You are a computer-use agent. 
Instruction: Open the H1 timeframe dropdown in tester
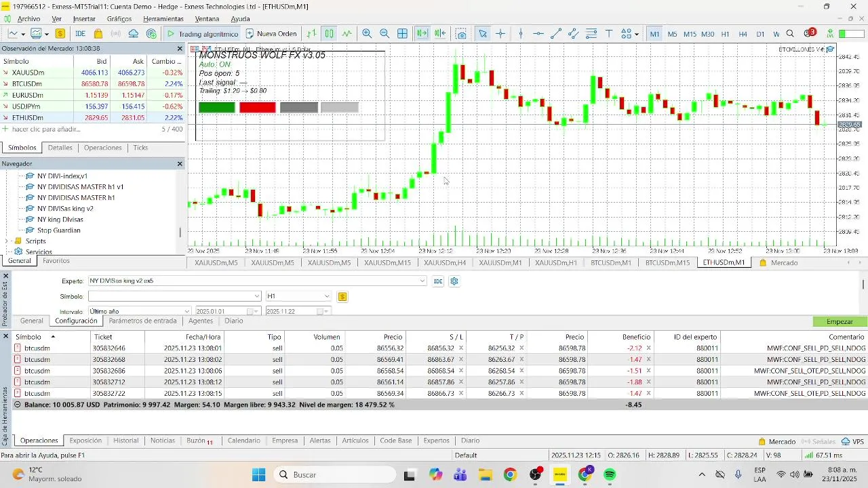(x=328, y=296)
